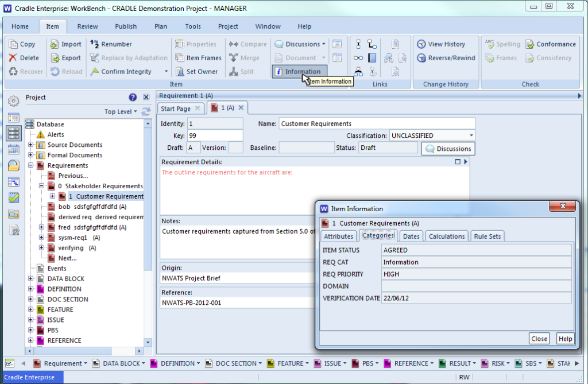Click the Name input field
The width and height of the screenshot is (588, 384).
377,124
